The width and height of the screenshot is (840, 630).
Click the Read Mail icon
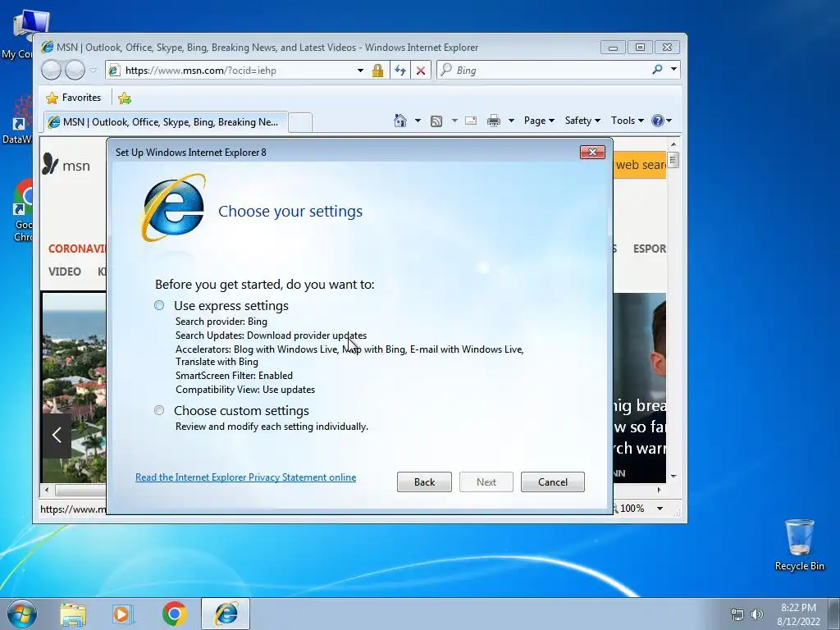tap(471, 121)
